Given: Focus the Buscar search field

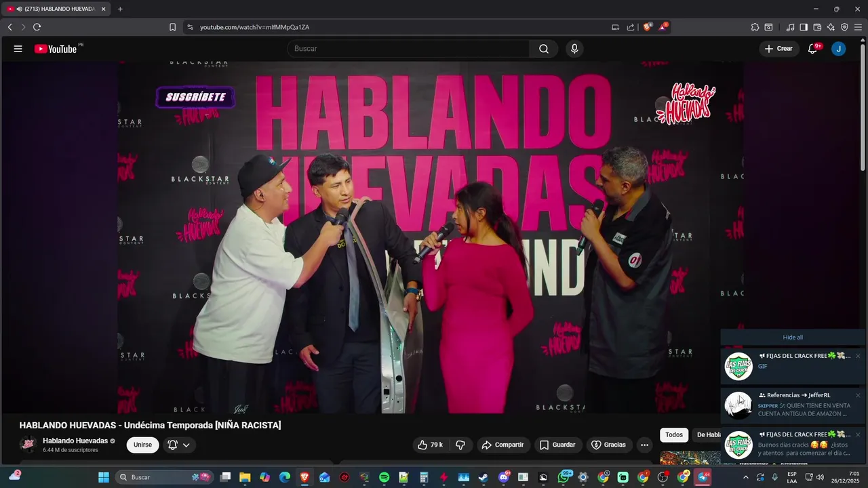Looking at the screenshot, I should [x=409, y=49].
